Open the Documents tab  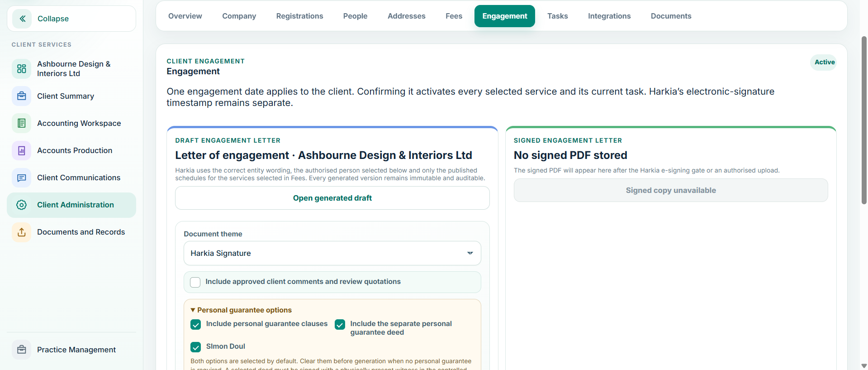[x=671, y=16]
